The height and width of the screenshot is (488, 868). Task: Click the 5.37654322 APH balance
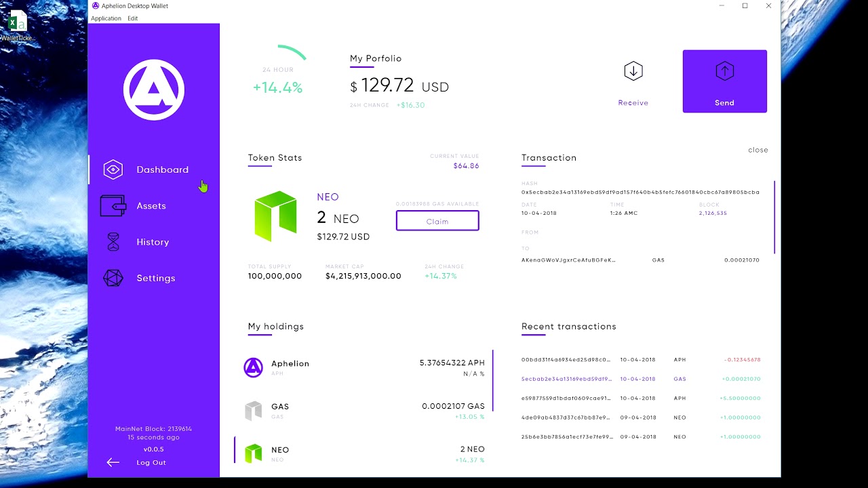(452, 363)
